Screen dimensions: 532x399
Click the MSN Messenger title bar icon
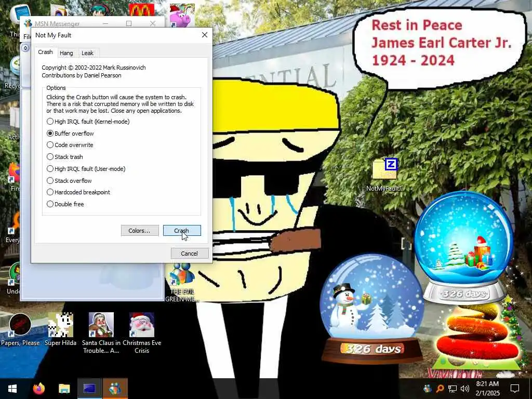tap(28, 23)
